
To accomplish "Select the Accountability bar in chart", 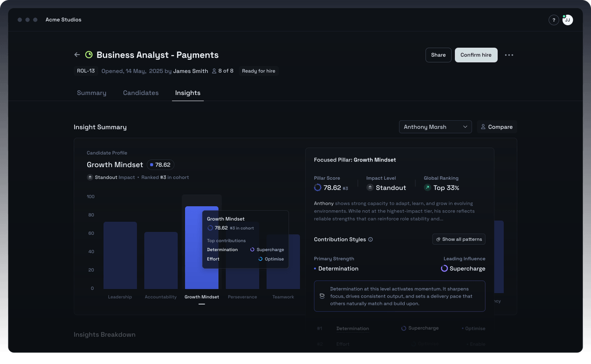I will pos(161,261).
